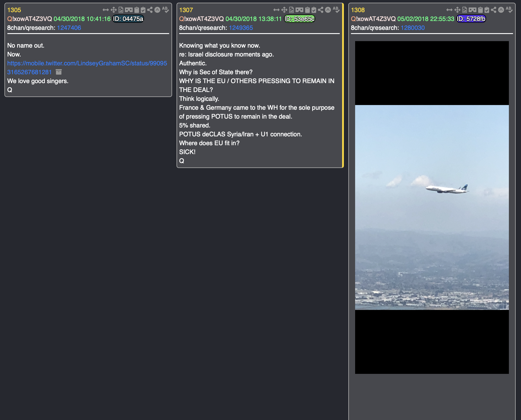Click the clipboard with checkmark icon on post 1305
This screenshot has width=521, height=420.
point(143,10)
